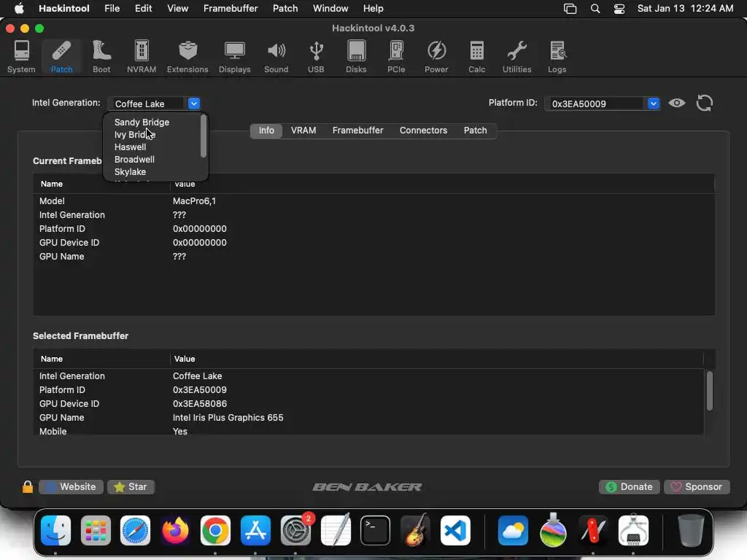Select the Patch toolbar icon
The width and height of the screenshot is (747, 560).
pos(61,57)
